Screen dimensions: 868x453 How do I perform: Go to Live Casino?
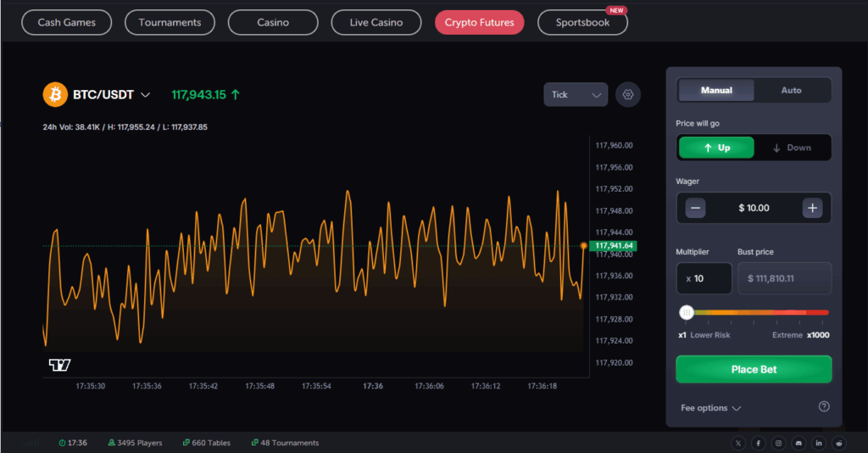[x=376, y=23]
